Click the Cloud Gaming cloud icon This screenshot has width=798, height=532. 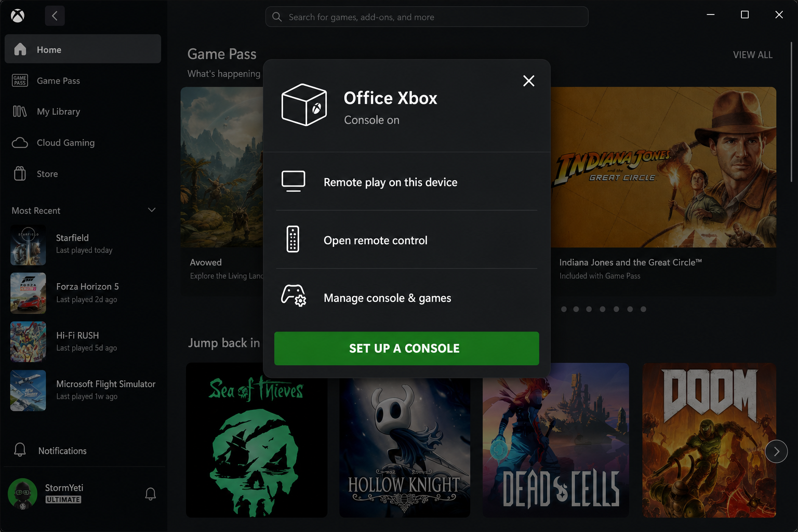[x=20, y=142]
